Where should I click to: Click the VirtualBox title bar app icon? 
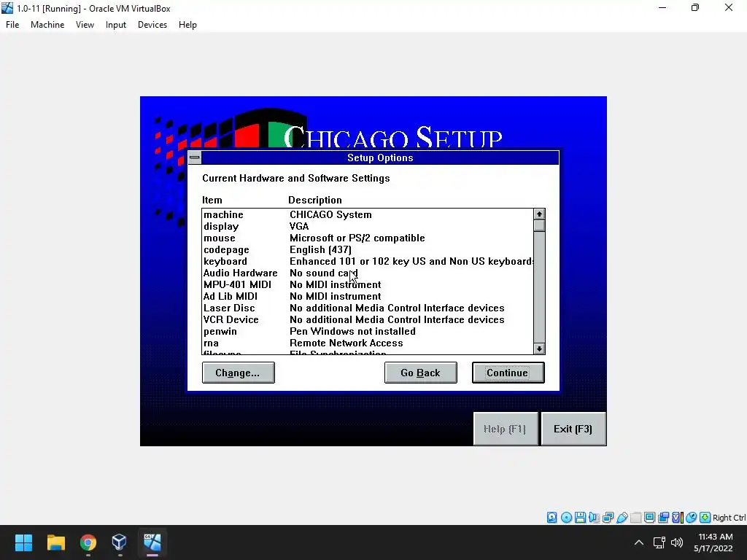point(7,8)
